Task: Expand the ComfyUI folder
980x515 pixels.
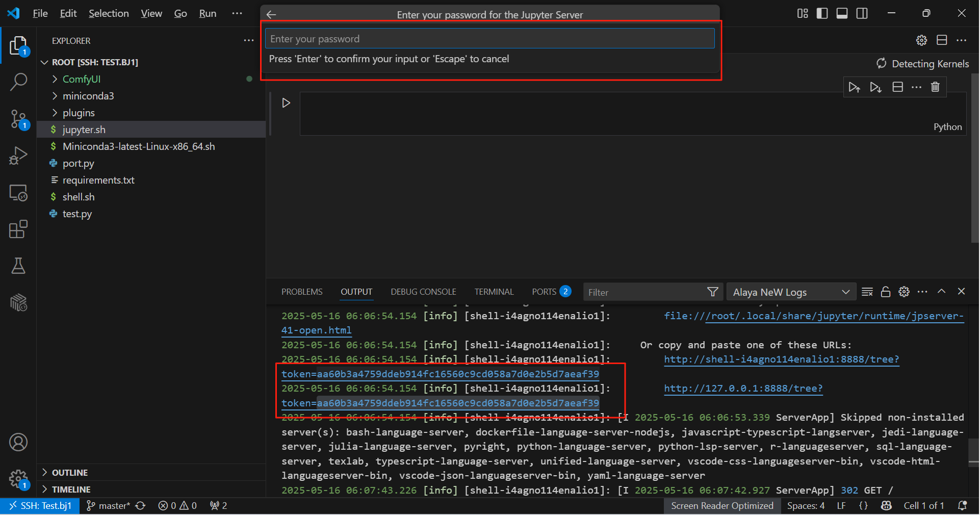Action: pyautogui.click(x=81, y=79)
